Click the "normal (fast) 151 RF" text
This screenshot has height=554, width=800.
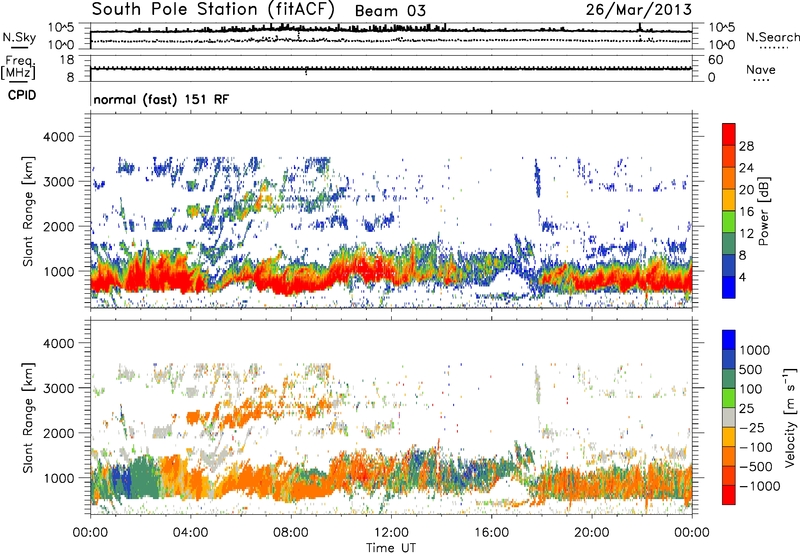click(161, 99)
